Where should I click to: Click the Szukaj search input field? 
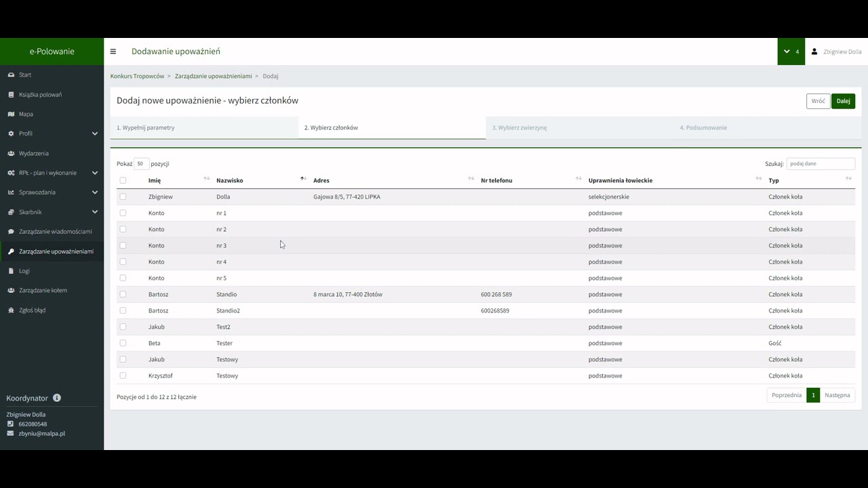tap(821, 163)
